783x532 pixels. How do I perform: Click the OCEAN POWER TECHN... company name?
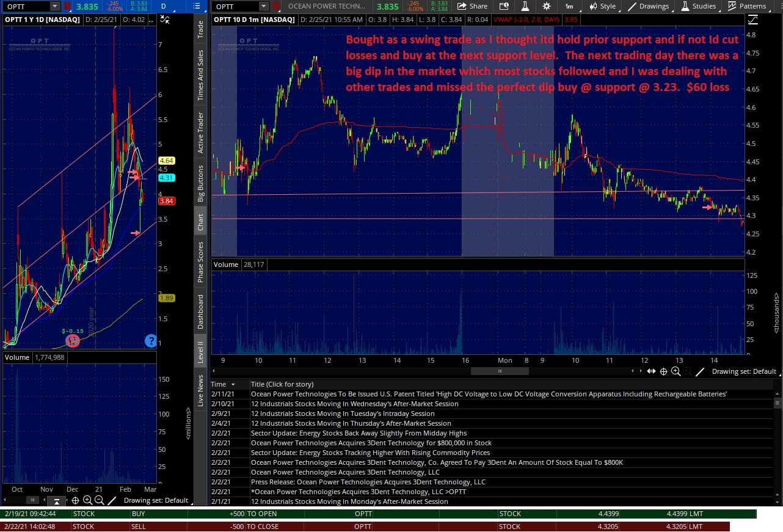click(328, 6)
